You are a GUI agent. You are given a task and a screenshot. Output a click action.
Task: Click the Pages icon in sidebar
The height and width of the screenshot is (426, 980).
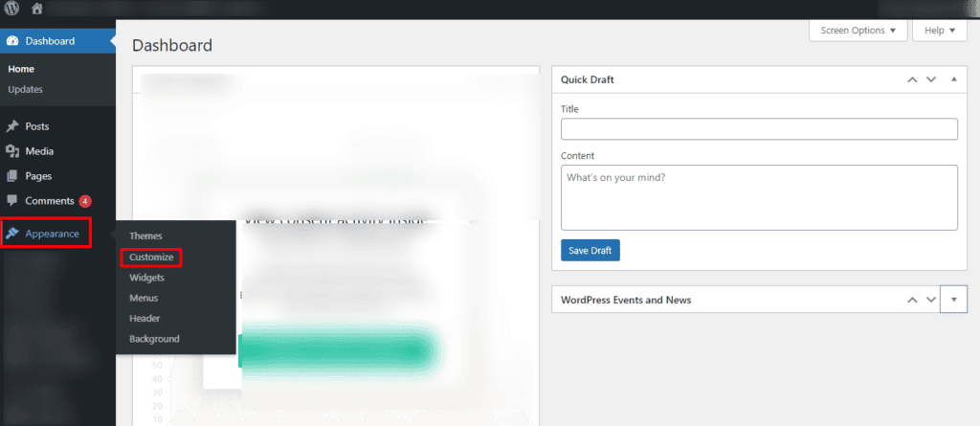[x=12, y=176]
